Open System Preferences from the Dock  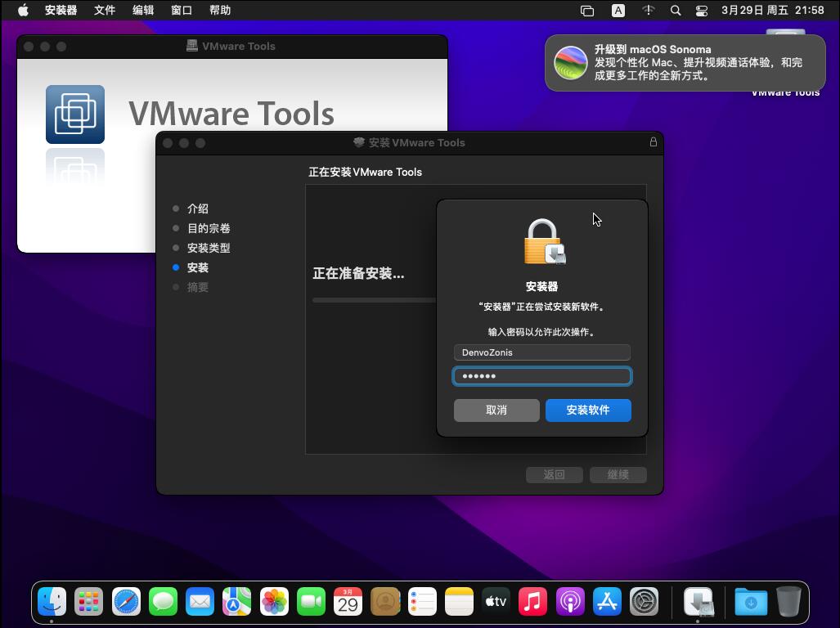coord(645,603)
